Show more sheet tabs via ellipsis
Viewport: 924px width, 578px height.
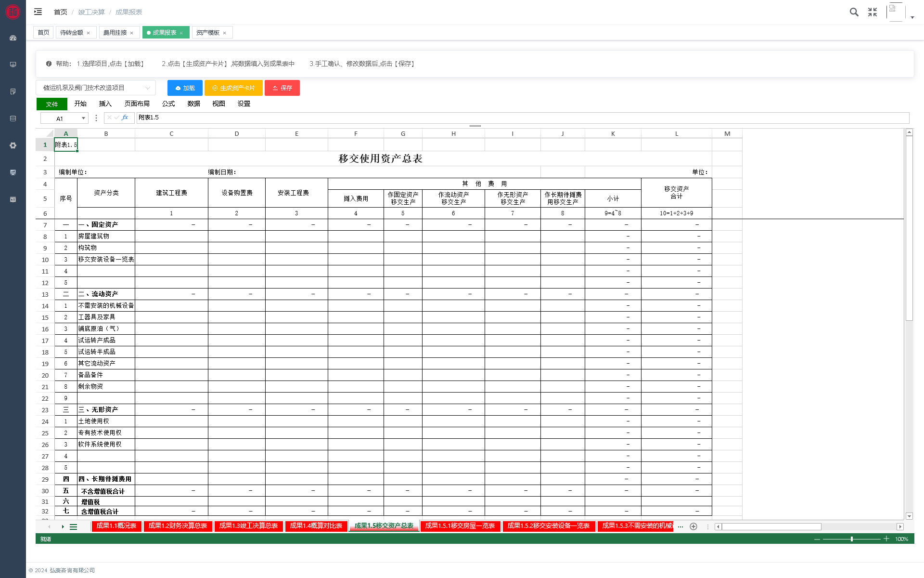coord(680,527)
